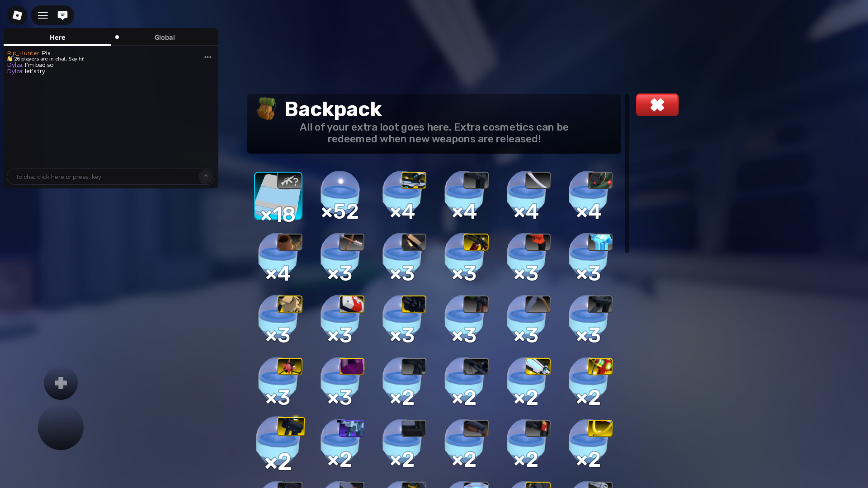Select the ×3 bow and arrow capsule
Image resolution: width=868 pixels, height=488 pixels.
point(342,258)
